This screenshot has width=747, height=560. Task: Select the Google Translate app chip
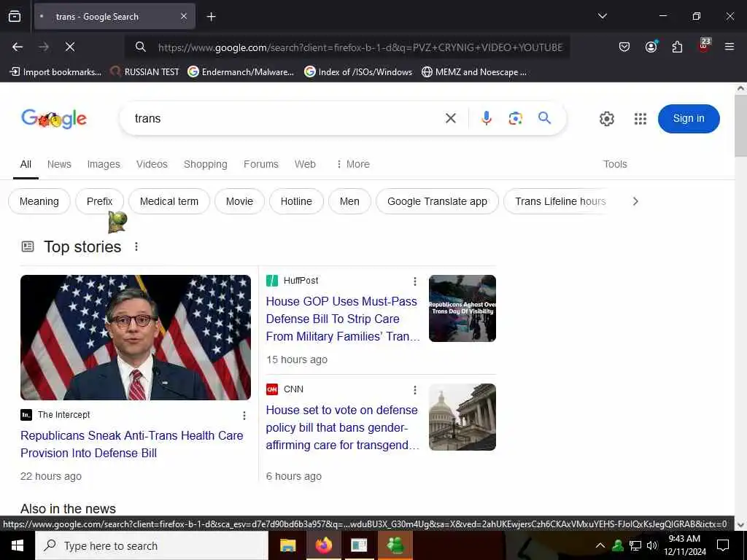(438, 201)
